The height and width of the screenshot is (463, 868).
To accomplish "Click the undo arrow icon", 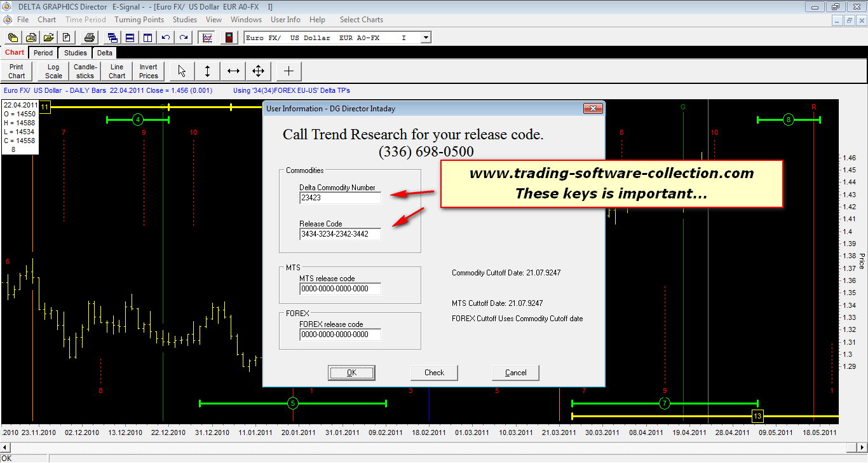I will point(166,38).
